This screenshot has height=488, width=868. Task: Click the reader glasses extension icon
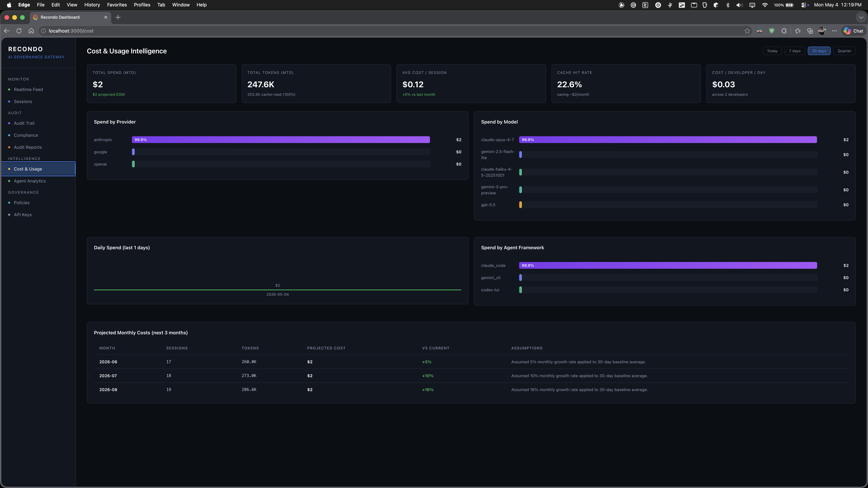pyautogui.click(x=759, y=31)
